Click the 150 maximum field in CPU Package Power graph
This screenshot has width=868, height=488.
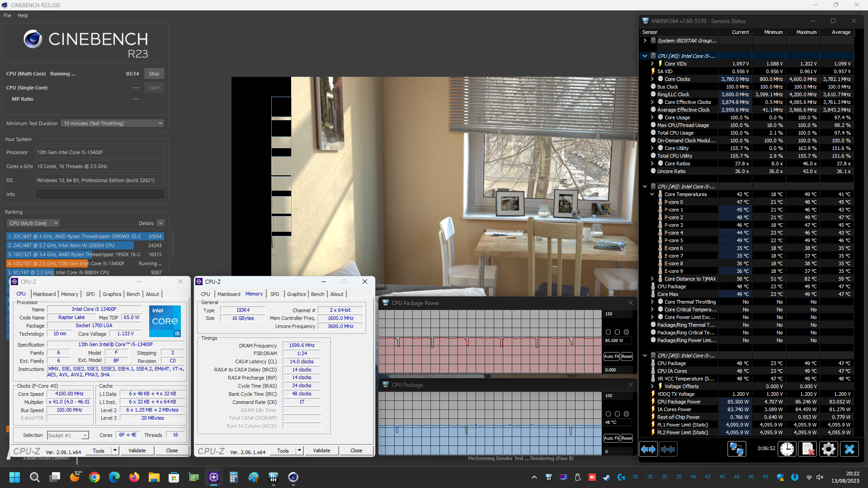[618, 314]
